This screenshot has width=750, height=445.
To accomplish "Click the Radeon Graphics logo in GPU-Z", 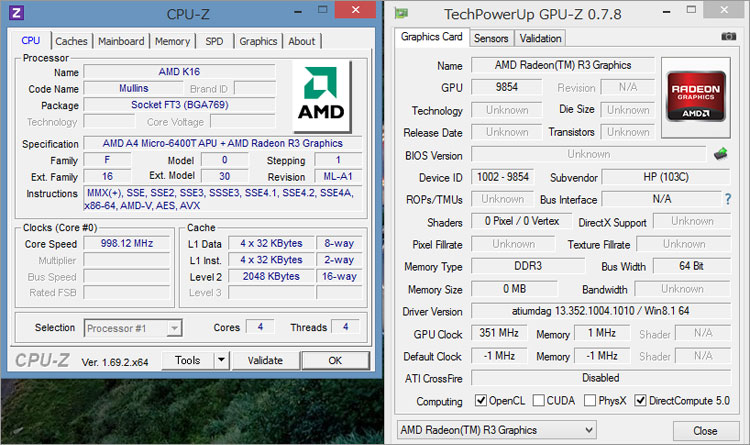I will 696,97.
